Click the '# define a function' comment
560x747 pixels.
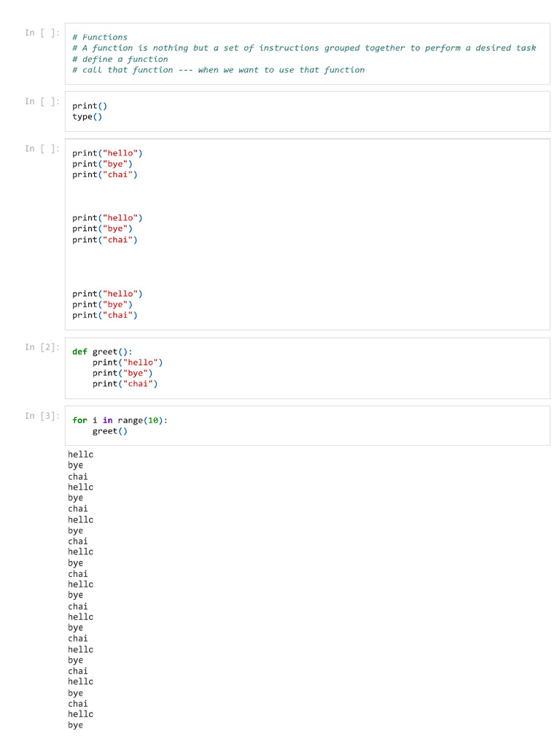pos(120,59)
